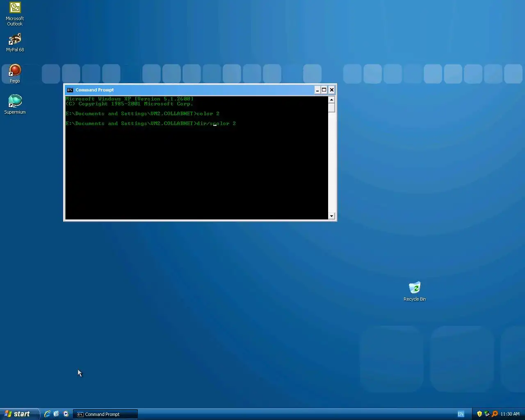Screen dimensions: 525x420
Task: Click the taskbar clock showing 11:30 AM
Action: [510, 414]
